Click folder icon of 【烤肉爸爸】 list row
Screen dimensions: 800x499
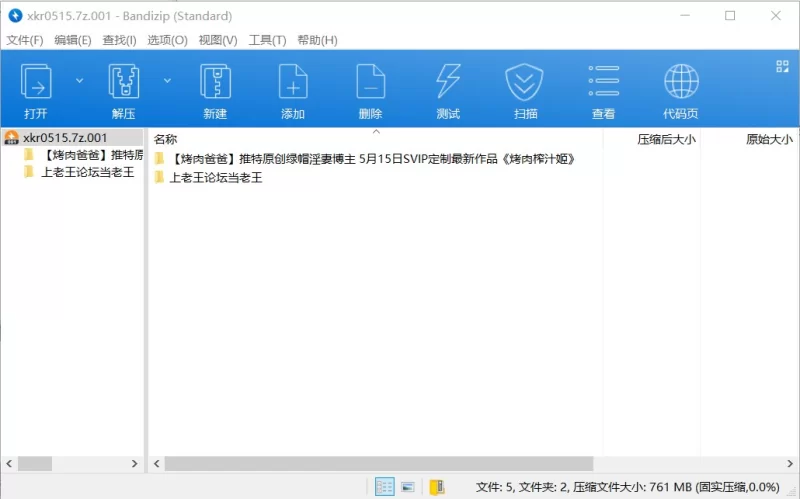point(160,159)
